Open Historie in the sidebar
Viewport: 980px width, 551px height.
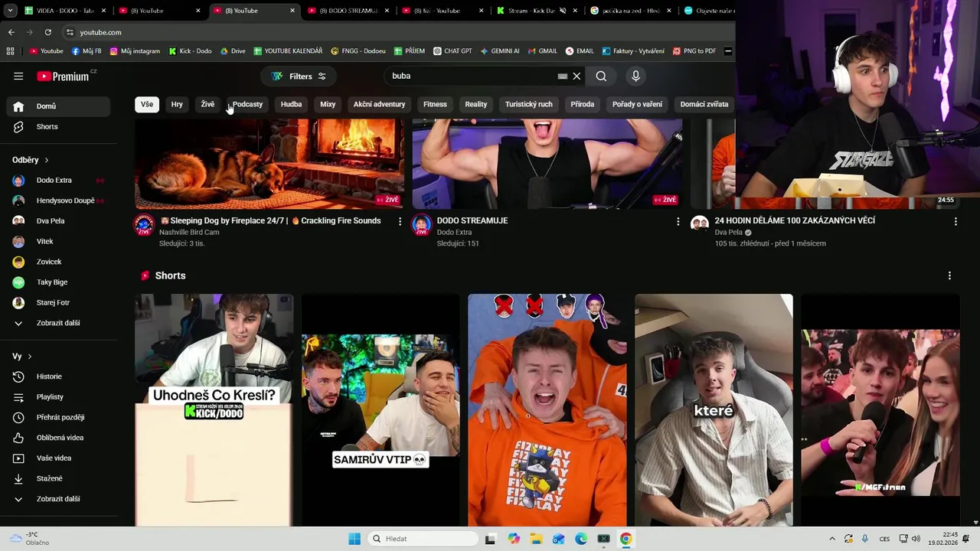coord(58,377)
